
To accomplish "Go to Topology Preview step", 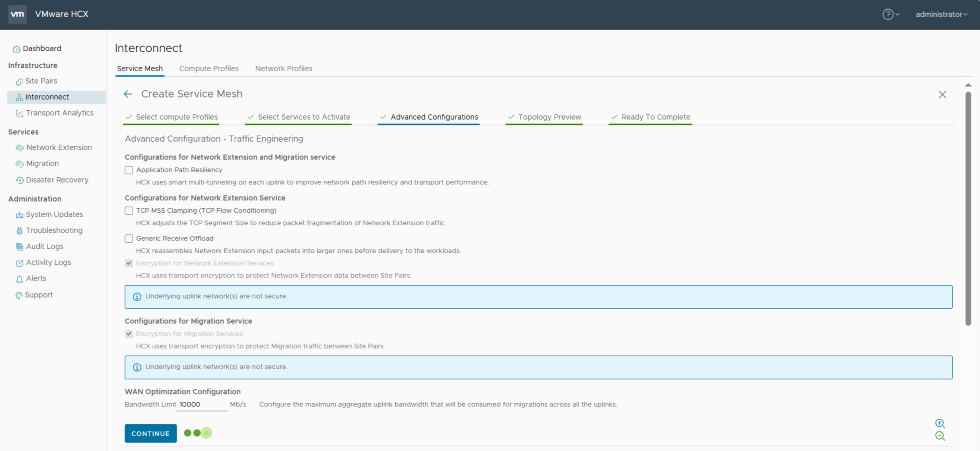I will click(x=544, y=117).
